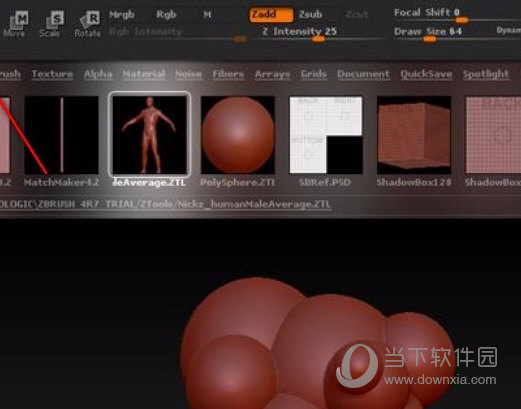This screenshot has height=409, width=521.
Task: Click the ShadowBox128 name label
Action: tap(414, 183)
